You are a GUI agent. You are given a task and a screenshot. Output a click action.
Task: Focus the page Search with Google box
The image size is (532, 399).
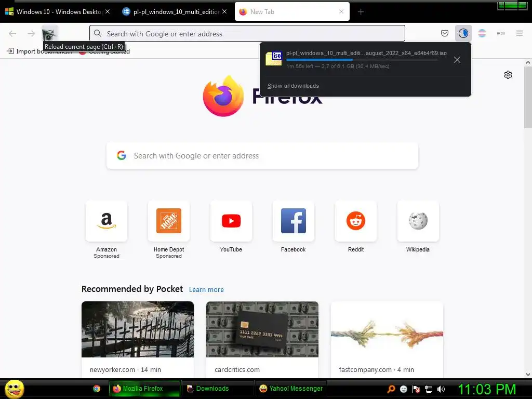[262, 155]
